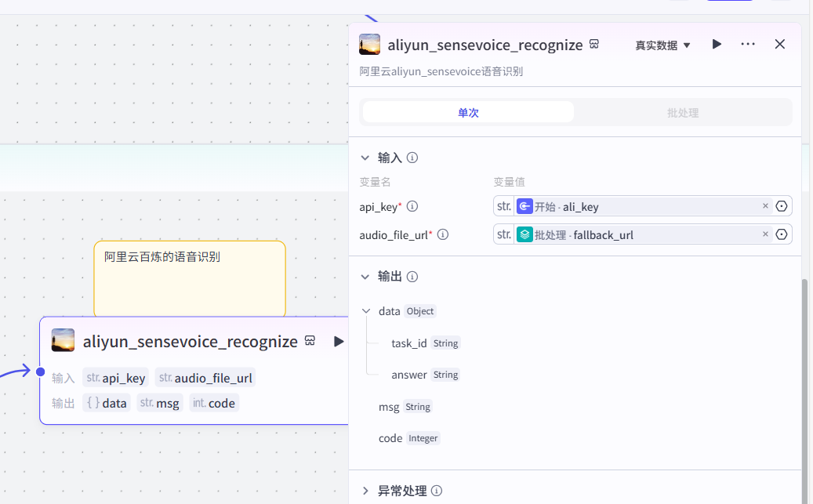
Task: Click the info icon beside audio_file_url
Action: point(443,234)
